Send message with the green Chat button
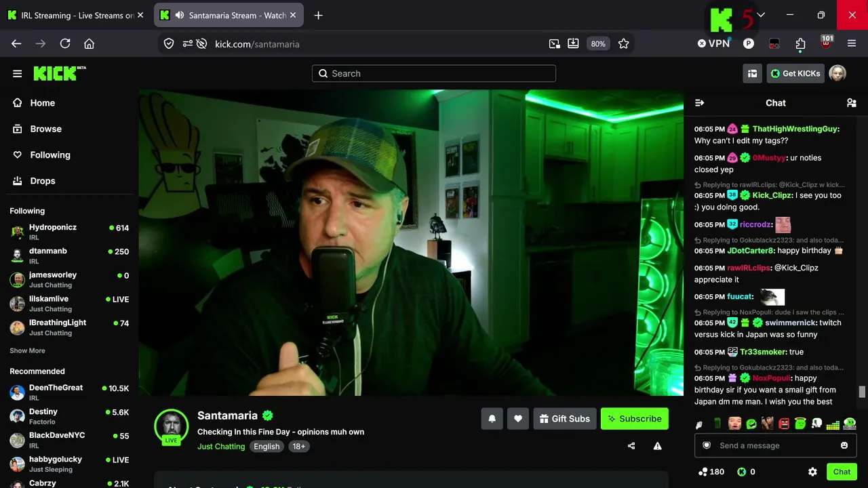Image resolution: width=868 pixels, height=488 pixels. [842, 472]
